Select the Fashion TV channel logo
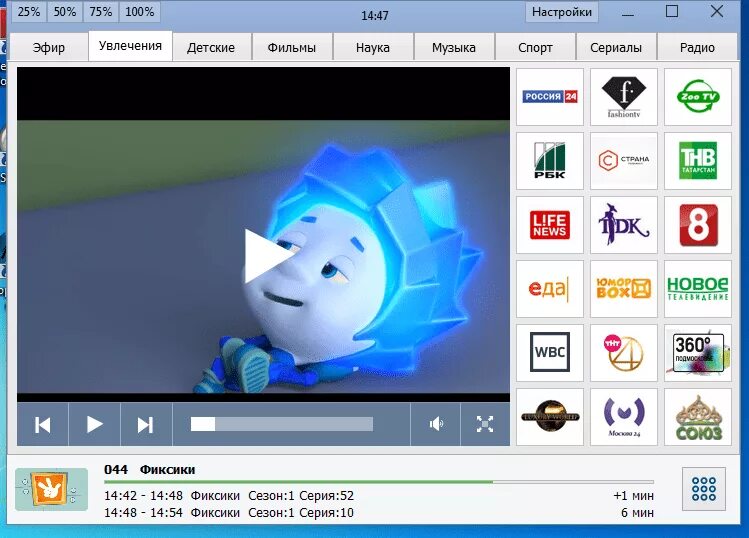This screenshot has width=749, height=538. click(624, 97)
